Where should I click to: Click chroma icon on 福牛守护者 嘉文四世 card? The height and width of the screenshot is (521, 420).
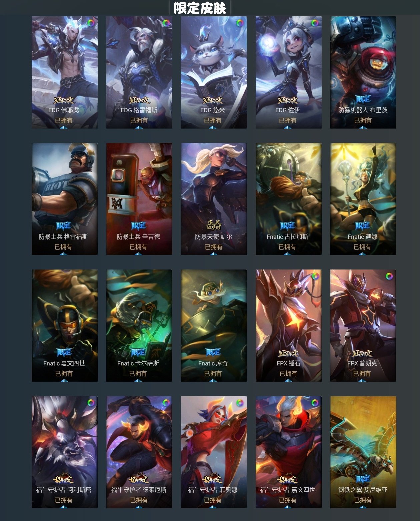point(315,403)
